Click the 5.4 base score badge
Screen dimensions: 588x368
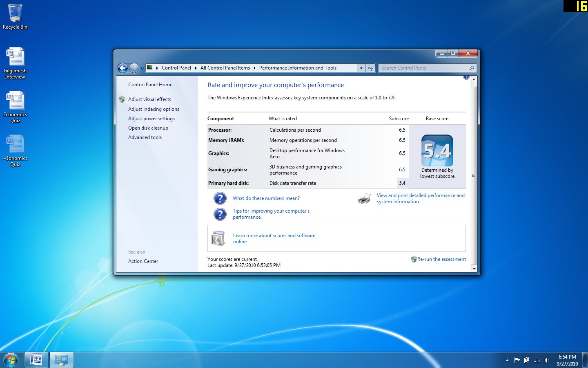pyautogui.click(x=437, y=150)
